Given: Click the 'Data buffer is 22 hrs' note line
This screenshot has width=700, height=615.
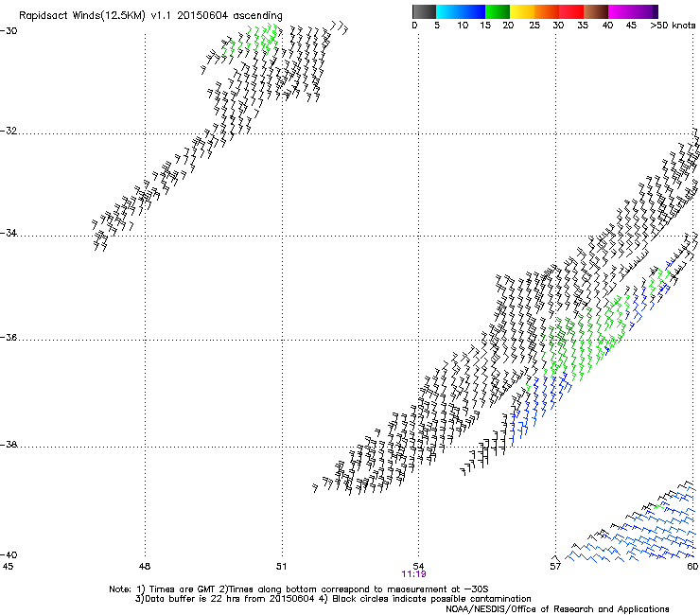Looking at the screenshot, I should 333,599.
